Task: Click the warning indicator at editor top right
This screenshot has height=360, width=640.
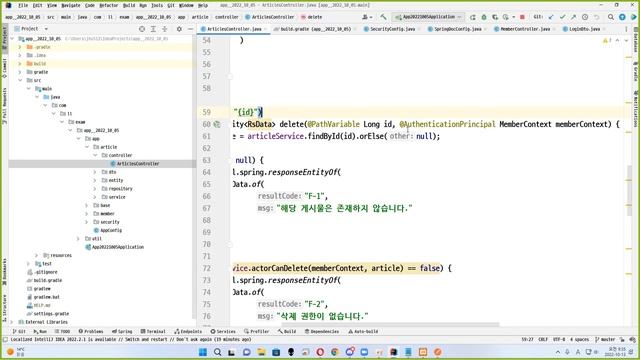Action: (607, 40)
